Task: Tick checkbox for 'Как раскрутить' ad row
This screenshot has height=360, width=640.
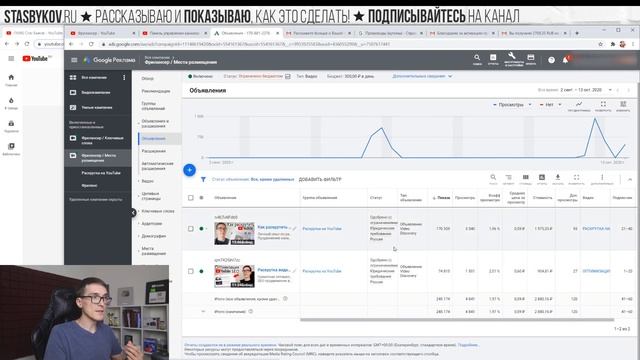Action: [x=191, y=229]
